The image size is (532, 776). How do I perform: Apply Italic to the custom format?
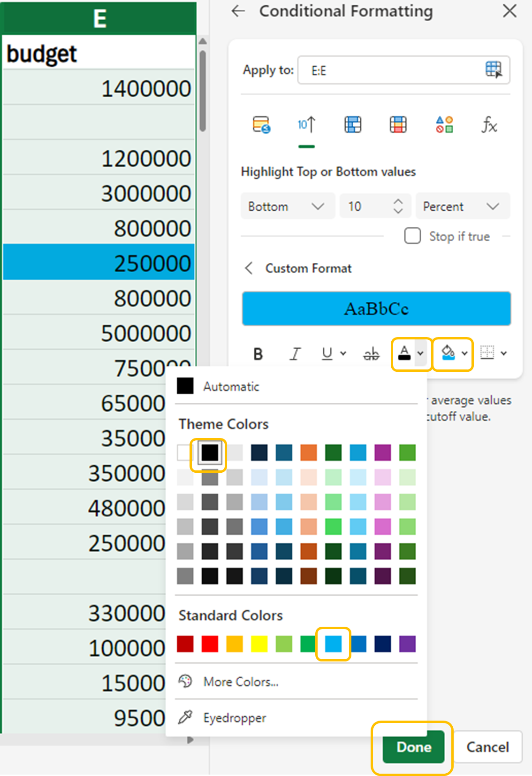295,353
